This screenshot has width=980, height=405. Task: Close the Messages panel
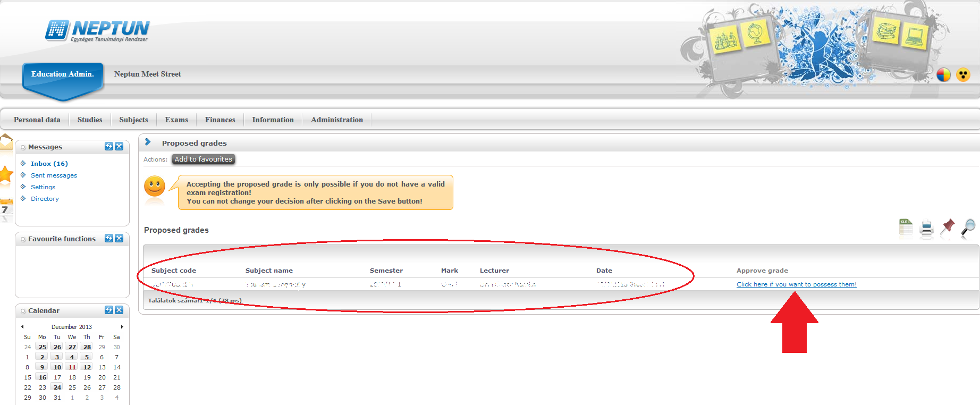coord(119,146)
